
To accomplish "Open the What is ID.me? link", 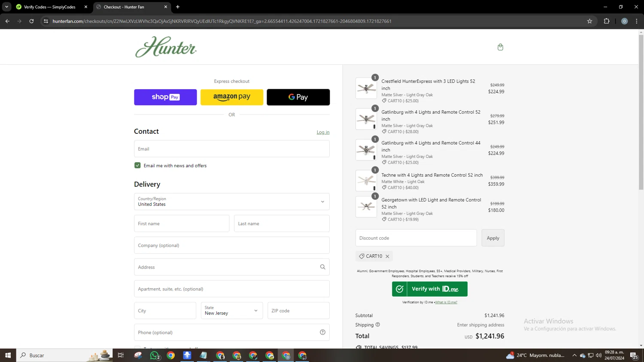I will point(446,302).
